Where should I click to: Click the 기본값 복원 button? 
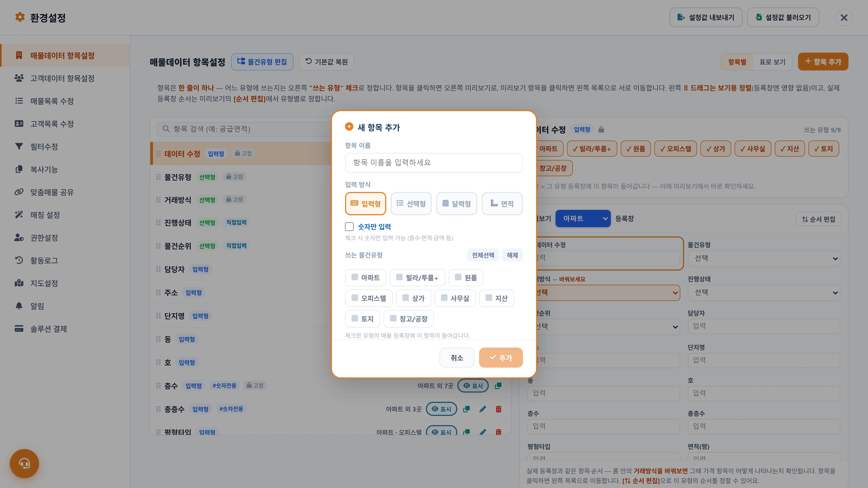tap(326, 62)
